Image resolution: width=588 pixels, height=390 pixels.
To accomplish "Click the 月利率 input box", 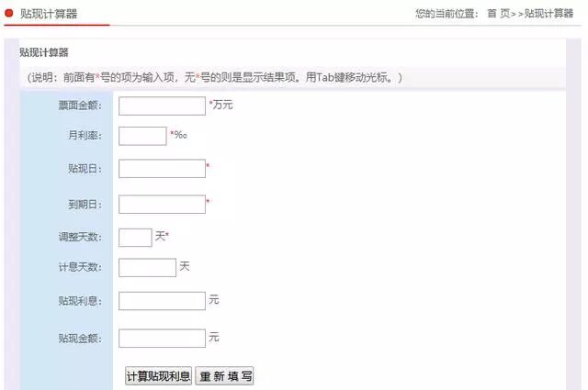I will tap(142, 136).
